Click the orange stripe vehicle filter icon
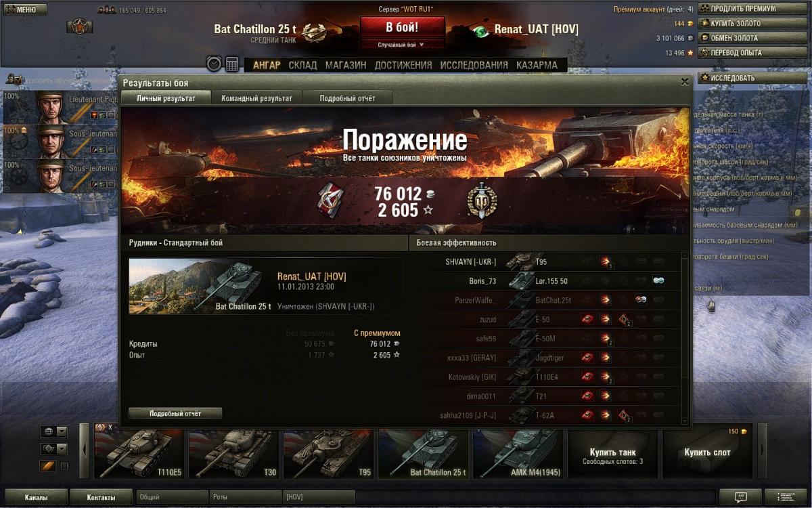The image size is (812, 508). [x=47, y=466]
